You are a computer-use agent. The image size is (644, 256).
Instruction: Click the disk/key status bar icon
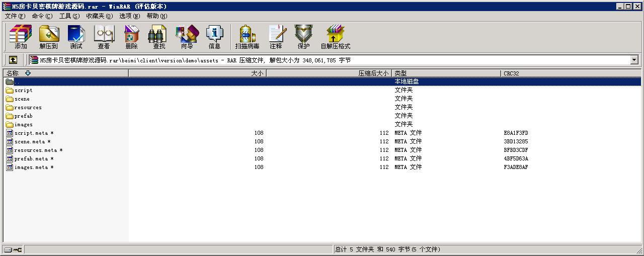pyautogui.click(x=13, y=249)
